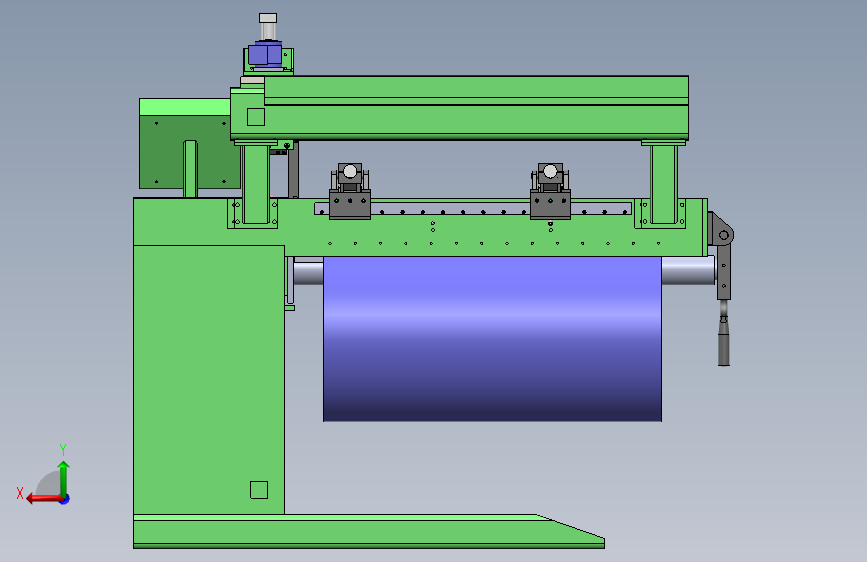Click the "Y" axis label
The image size is (867, 562).
63,449
